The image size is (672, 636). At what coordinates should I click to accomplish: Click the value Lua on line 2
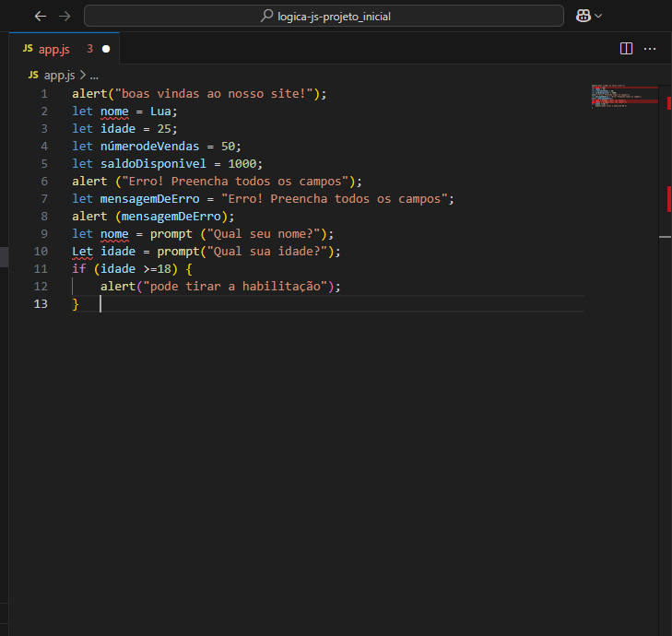point(160,112)
